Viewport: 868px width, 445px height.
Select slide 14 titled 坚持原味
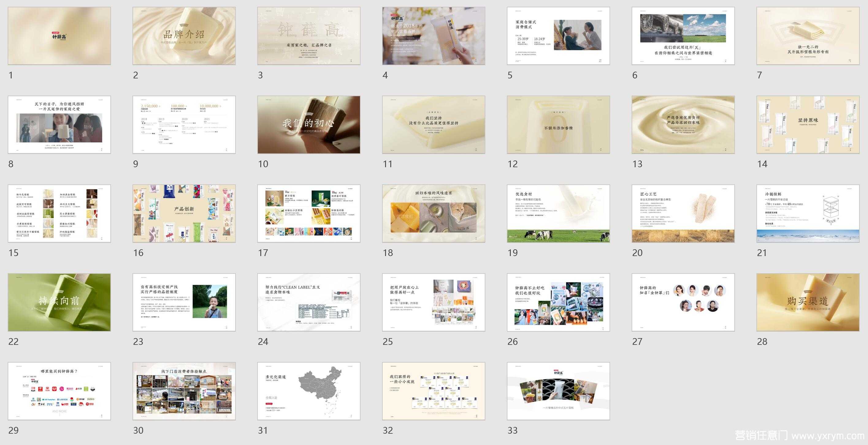coord(808,125)
